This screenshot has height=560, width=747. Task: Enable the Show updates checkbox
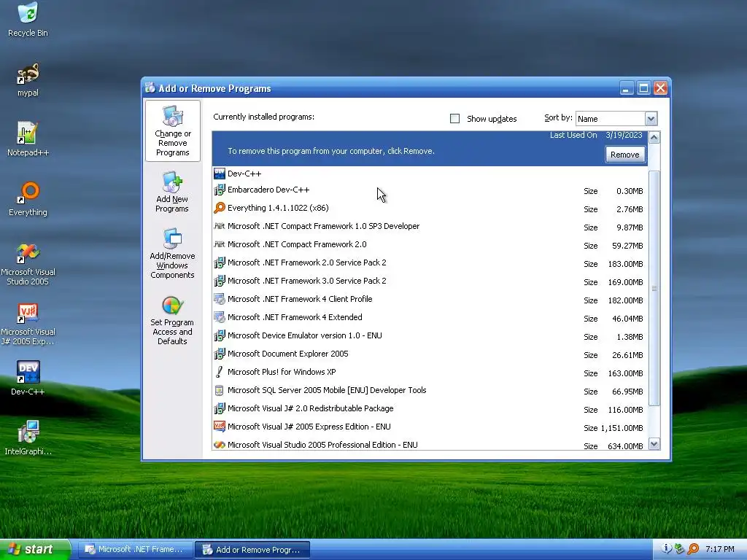tap(455, 119)
